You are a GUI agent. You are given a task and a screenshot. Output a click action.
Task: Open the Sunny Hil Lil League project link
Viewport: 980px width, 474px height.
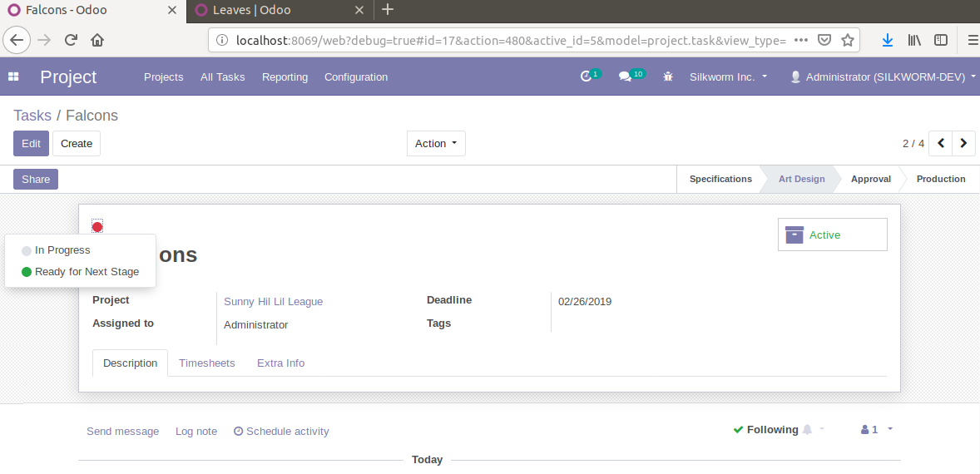[x=273, y=302]
